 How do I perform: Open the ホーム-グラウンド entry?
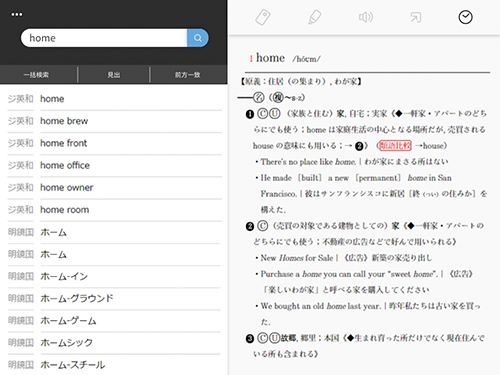tap(114, 298)
